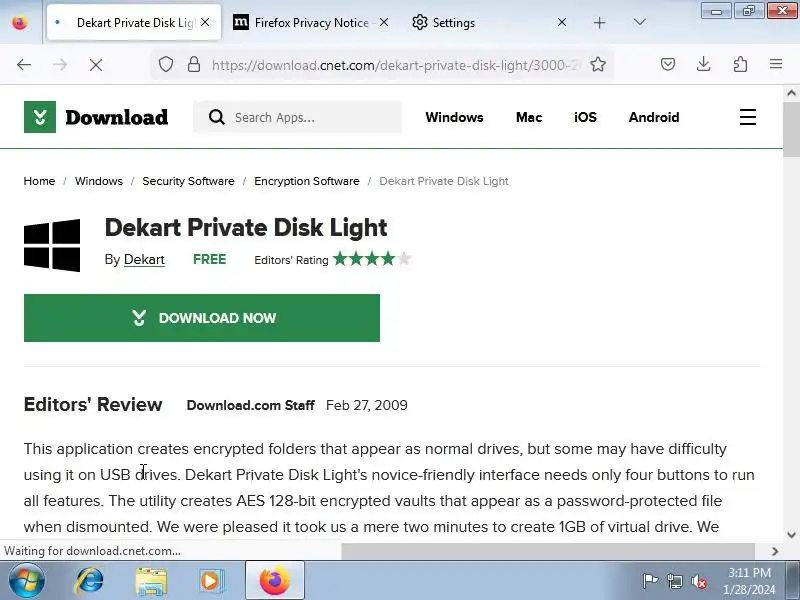Go back to the previous page
800x600 pixels.
pyautogui.click(x=24, y=65)
